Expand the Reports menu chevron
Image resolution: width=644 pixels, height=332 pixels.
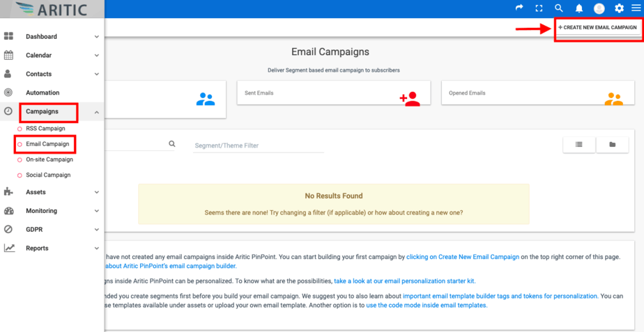96,248
